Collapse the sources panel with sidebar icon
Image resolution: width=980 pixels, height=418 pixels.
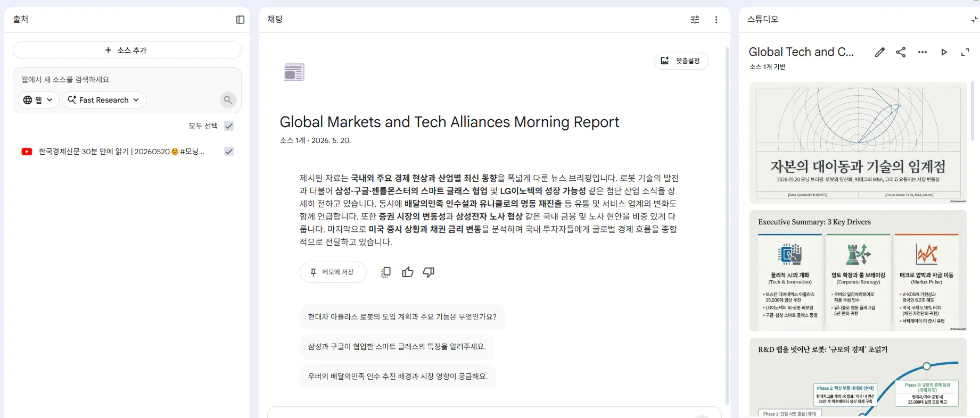tap(240, 20)
